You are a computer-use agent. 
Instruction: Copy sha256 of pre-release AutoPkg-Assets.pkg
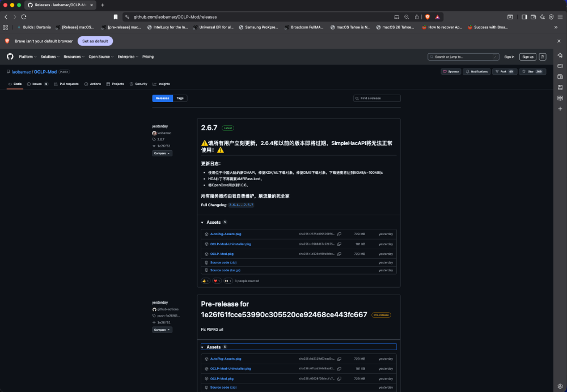pyautogui.click(x=339, y=359)
